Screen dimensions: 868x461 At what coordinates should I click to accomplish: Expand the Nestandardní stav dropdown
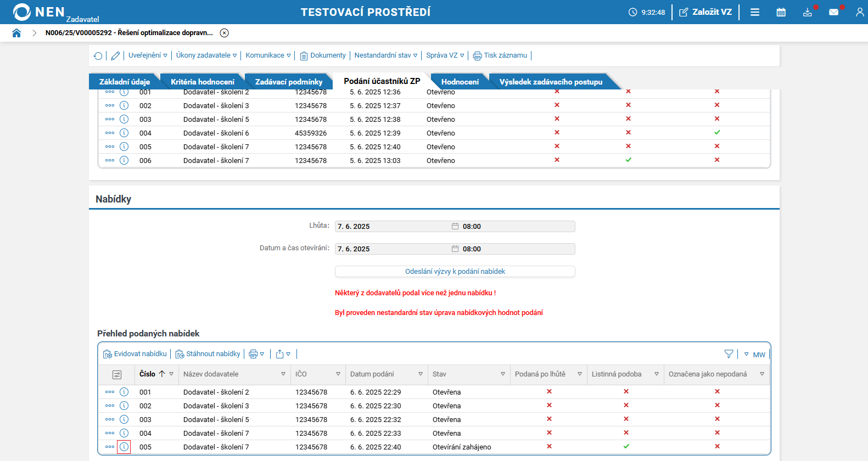(x=385, y=55)
